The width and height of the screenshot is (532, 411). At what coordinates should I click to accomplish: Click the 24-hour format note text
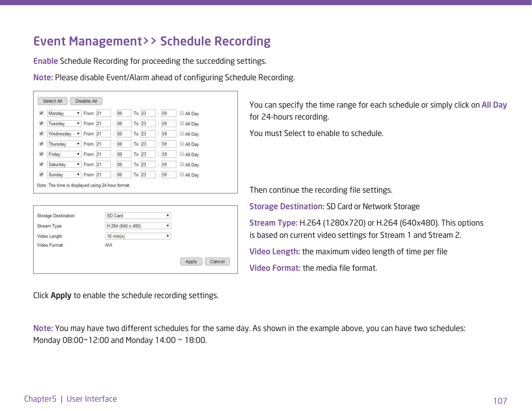[83, 185]
